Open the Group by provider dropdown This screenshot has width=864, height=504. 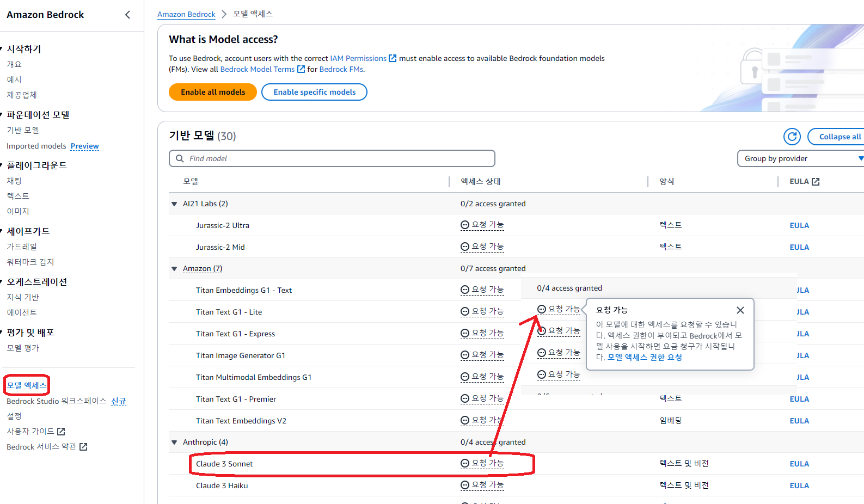[x=801, y=158]
